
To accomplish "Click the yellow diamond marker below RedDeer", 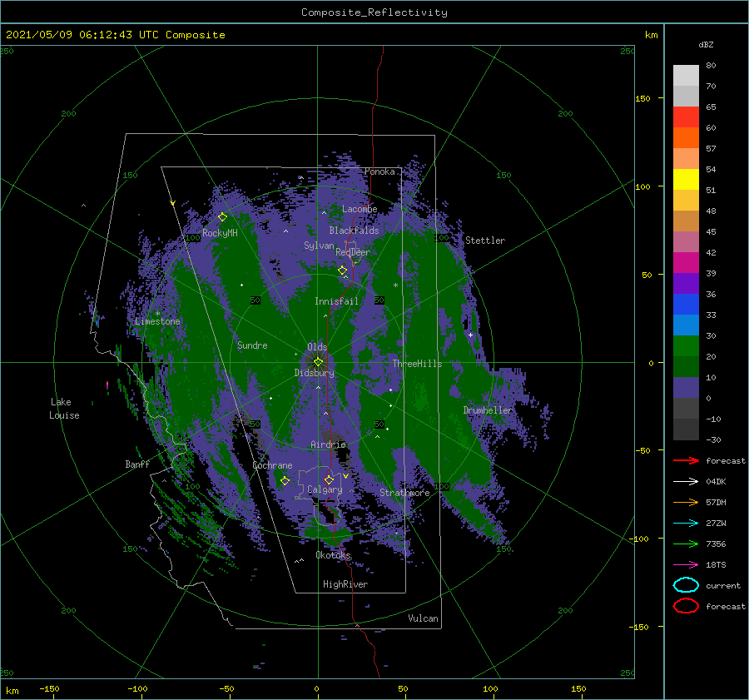I will [342, 271].
